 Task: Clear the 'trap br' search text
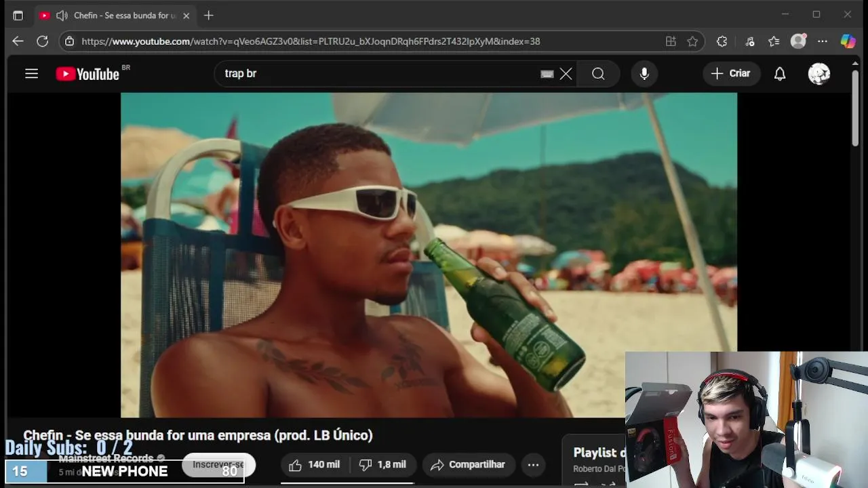coord(566,74)
